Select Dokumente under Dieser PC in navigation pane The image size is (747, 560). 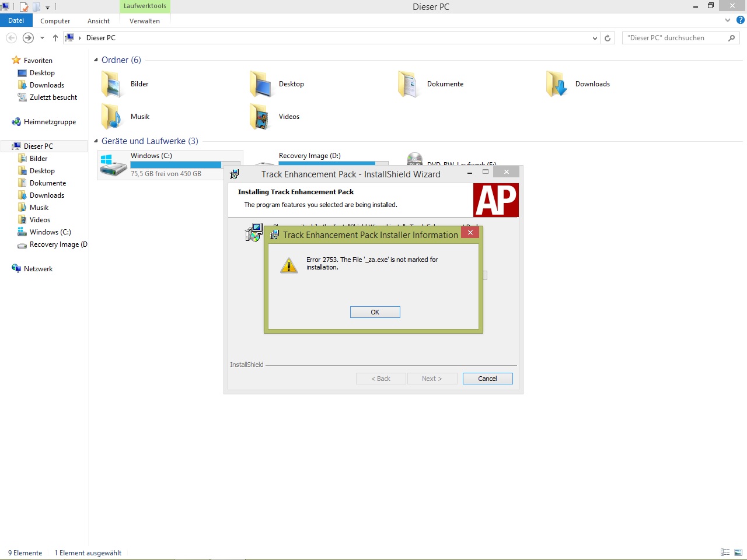(x=48, y=183)
